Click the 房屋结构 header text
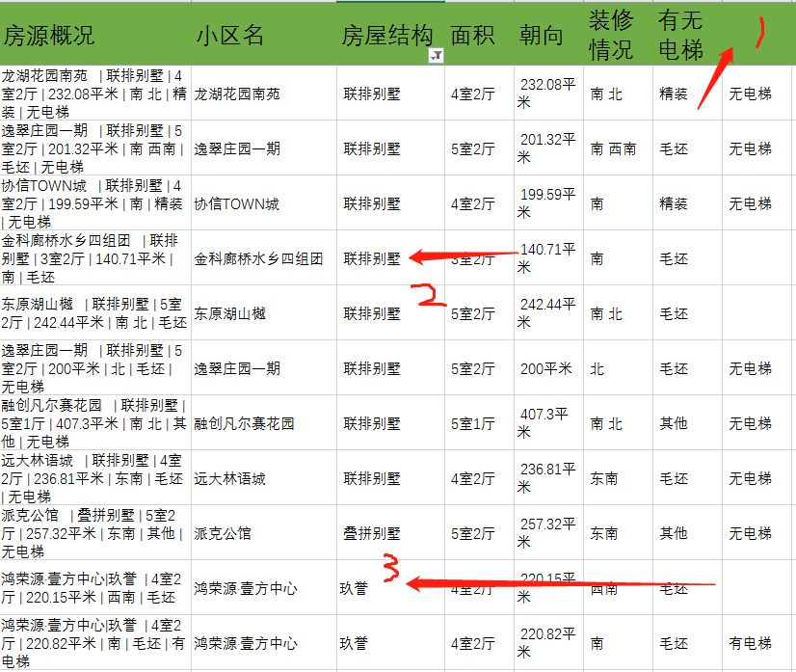The width and height of the screenshot is (796, 672). (386, 36)
